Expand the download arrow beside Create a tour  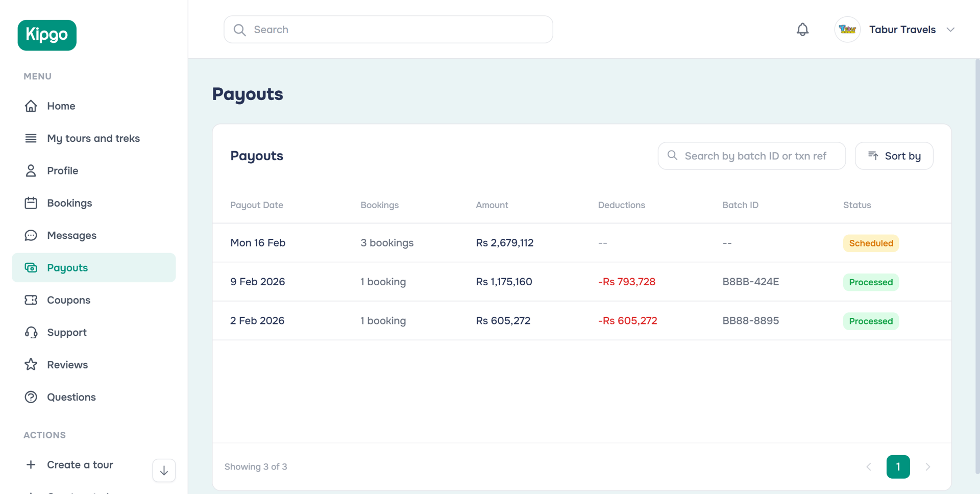tap(163, 470)
